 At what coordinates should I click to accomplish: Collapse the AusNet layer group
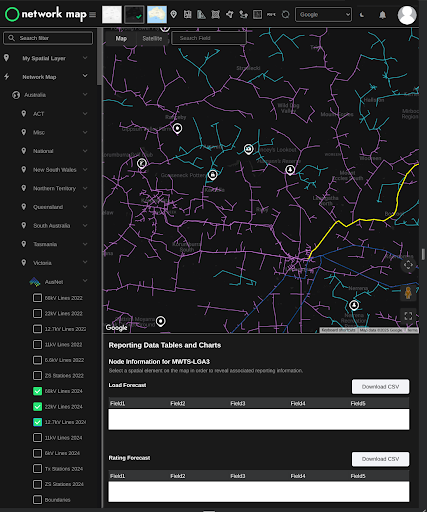[x=85, y=281]
